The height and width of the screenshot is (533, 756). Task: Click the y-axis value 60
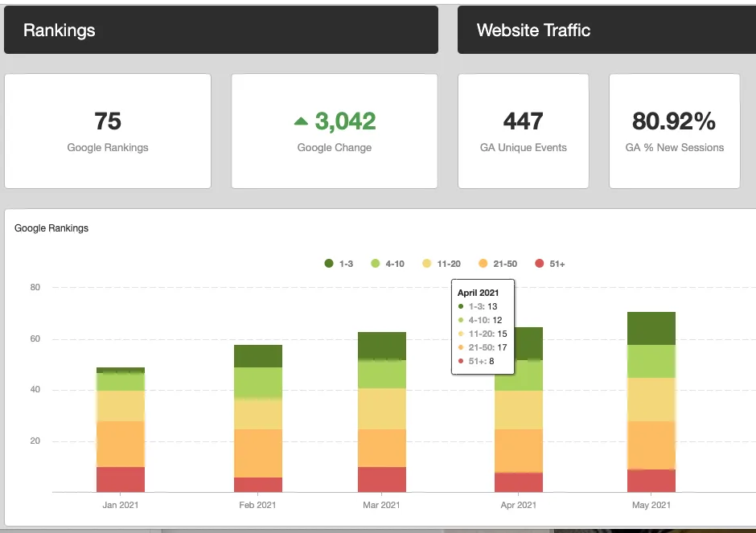pos(35,338)
